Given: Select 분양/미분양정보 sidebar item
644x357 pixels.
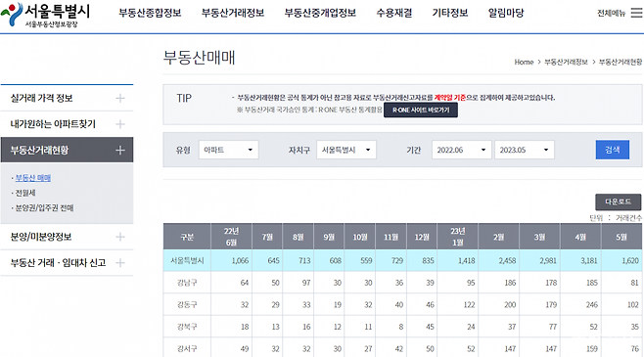Looking at the screenshot, I should tap(67, 237).
